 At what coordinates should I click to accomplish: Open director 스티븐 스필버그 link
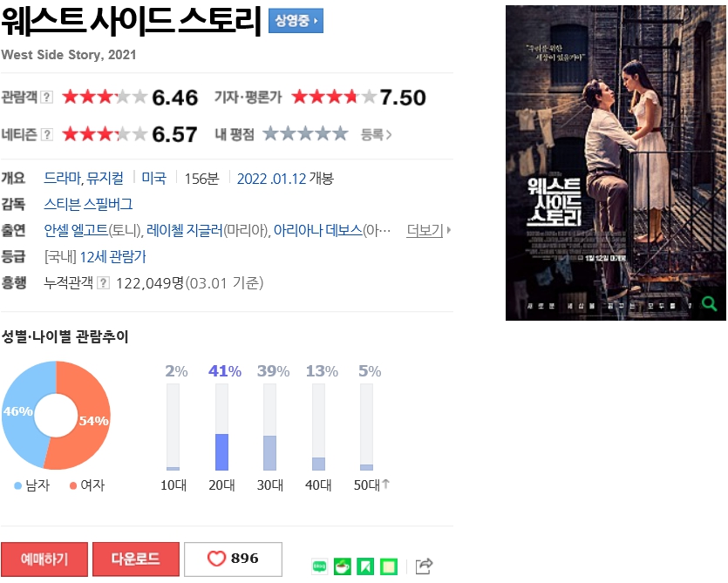[88, 204]
